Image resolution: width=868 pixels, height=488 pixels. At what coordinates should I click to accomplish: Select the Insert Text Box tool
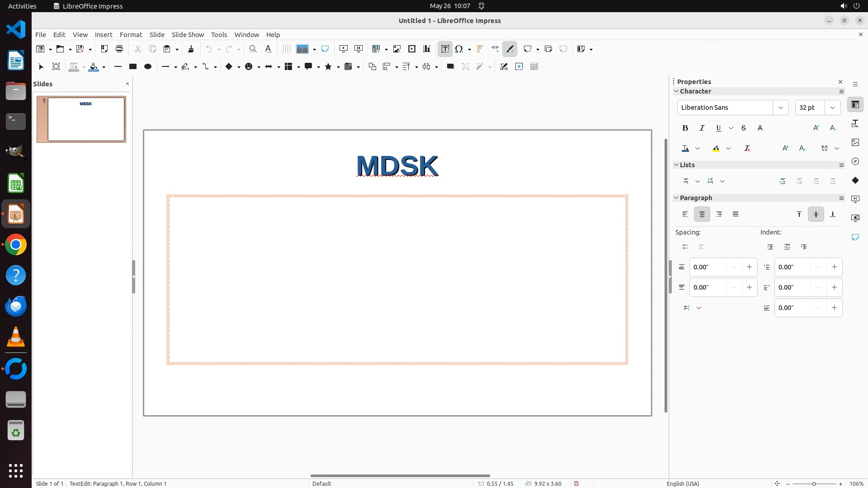tap(445, 49)
